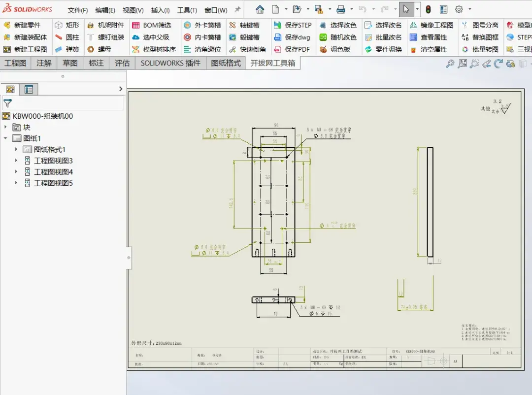Switch to the 注解 tab
Image resolution: width=532 pixels, height=395 pixels.
pyautogui.click(x=44, y=63)
